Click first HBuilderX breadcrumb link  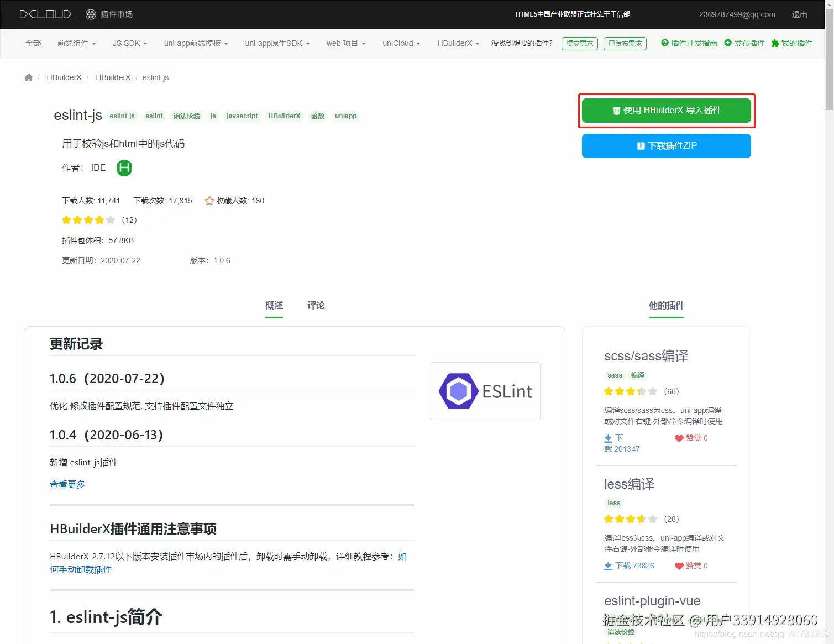64,77
